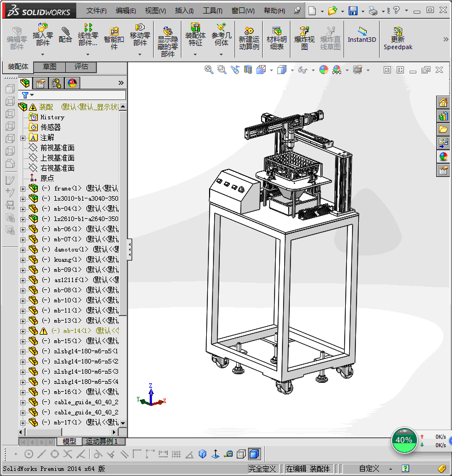Expand the as1211f<1> component
Image resolution: width=452 pixels, height=476 pixels.
23,280
